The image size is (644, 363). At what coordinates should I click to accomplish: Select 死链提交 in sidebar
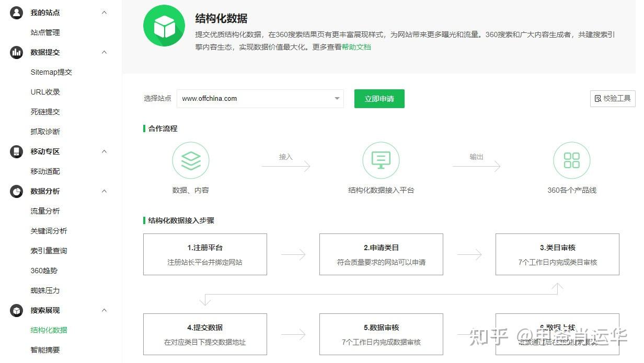click(45, 112)
